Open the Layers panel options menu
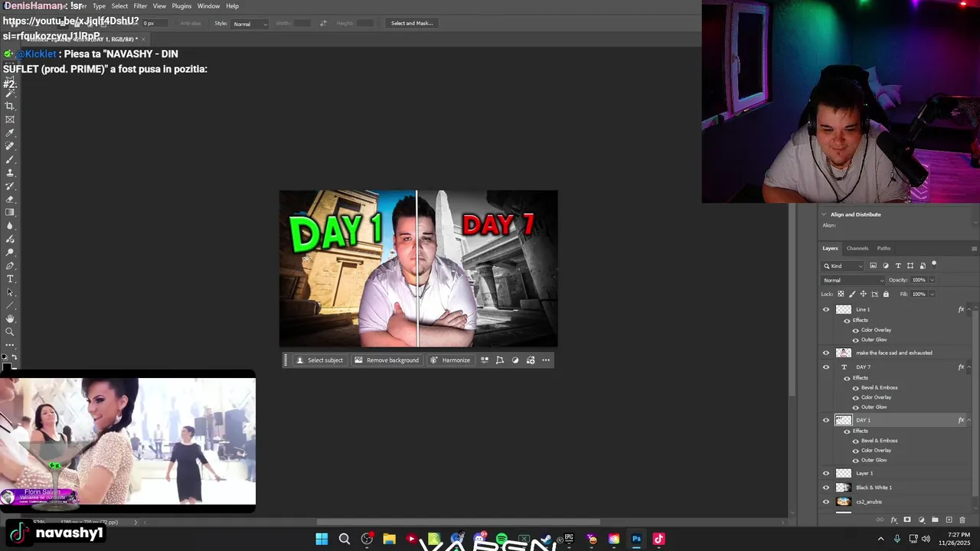The width and height of the screenshot is (980, 551). 974,249
